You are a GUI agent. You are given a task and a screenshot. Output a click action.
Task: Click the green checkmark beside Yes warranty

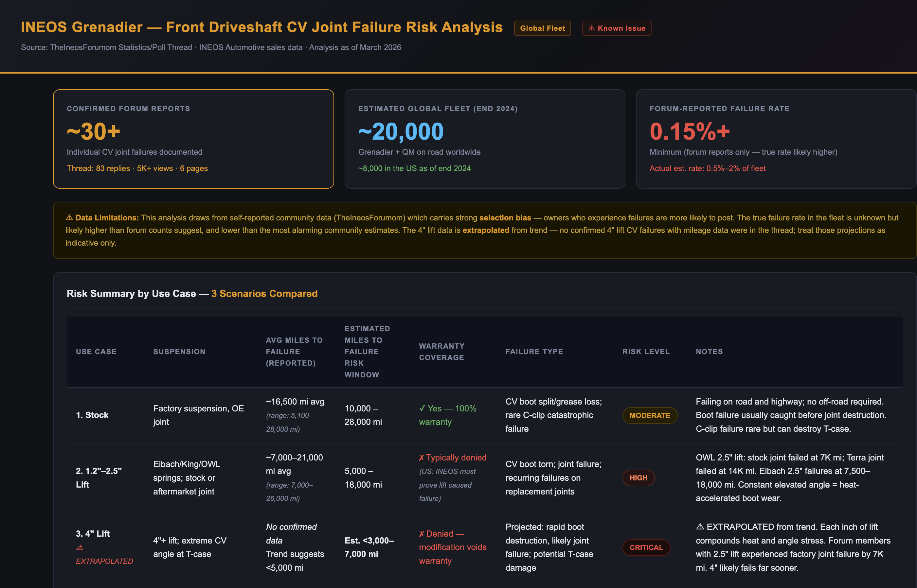(422, 408)
